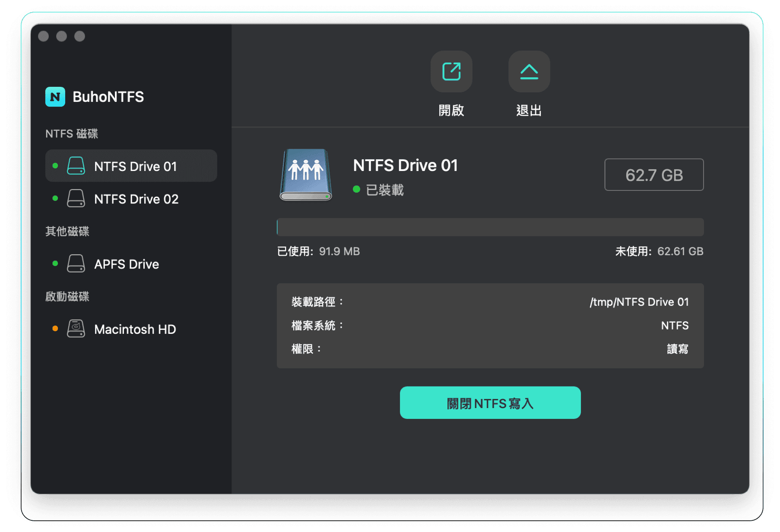Image resolution: width=780 pixels, height=532 pixels.
Task: Select Macintosh HD in the sidebar
Action: pos(135,329)
